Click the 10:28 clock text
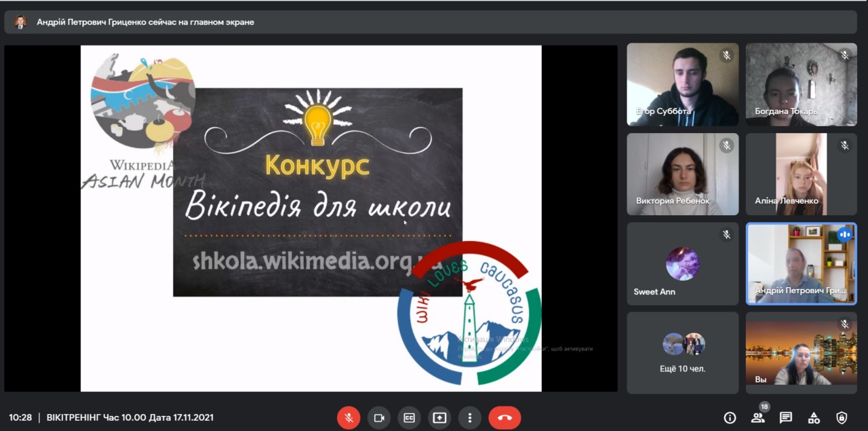The height and width of the screenshot is (431, 868). [x=20, y=418]
